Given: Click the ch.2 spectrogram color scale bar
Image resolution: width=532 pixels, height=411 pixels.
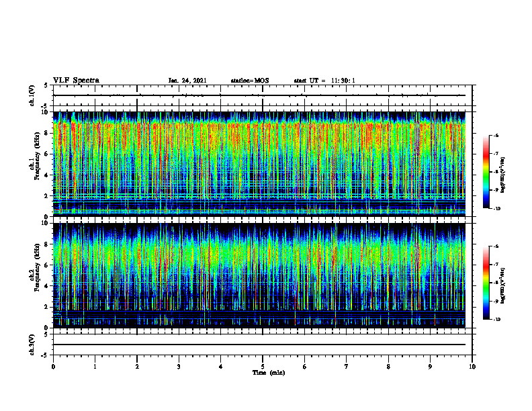Looking at the screenshot, I should click(x=486, y=283).
